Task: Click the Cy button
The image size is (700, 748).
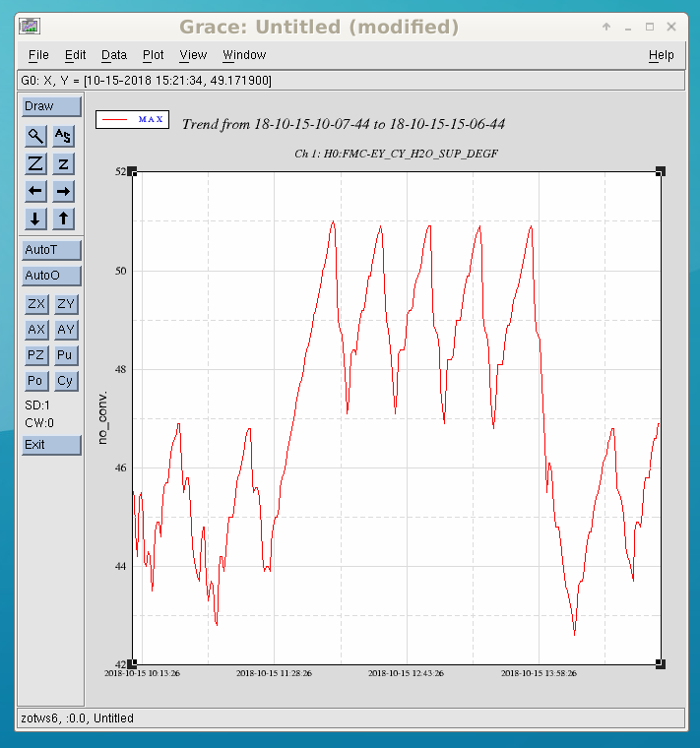Action: click(x=66, y=381)
